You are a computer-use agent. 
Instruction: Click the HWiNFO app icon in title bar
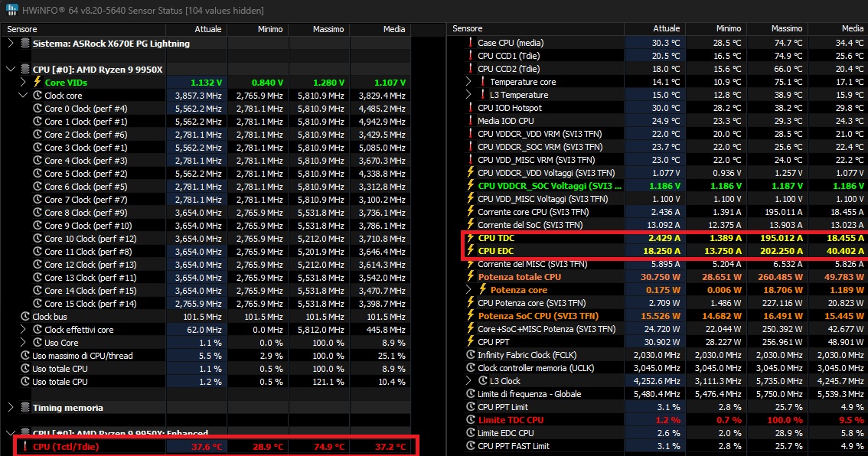coord(11,10)
